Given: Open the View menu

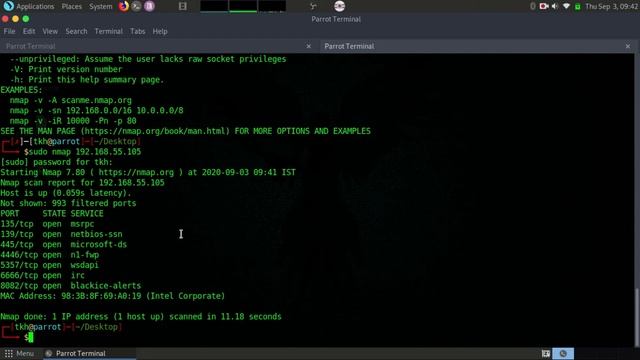Looking at the screenshot, I should (x=50, y=31).
